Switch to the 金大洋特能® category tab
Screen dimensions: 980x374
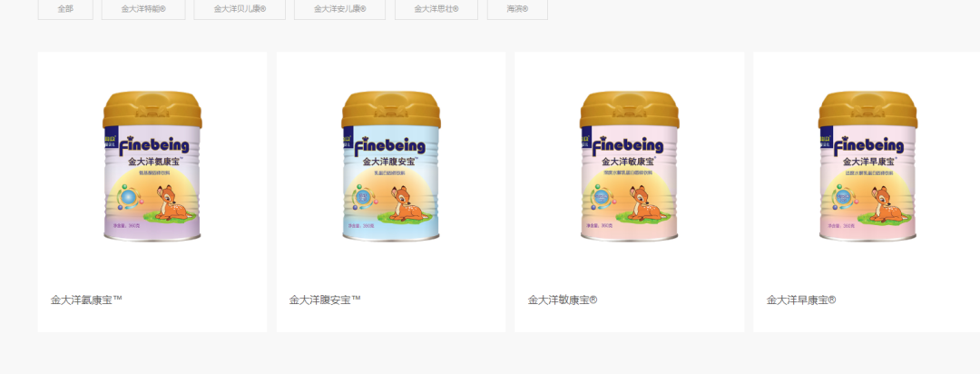[143, 9]
